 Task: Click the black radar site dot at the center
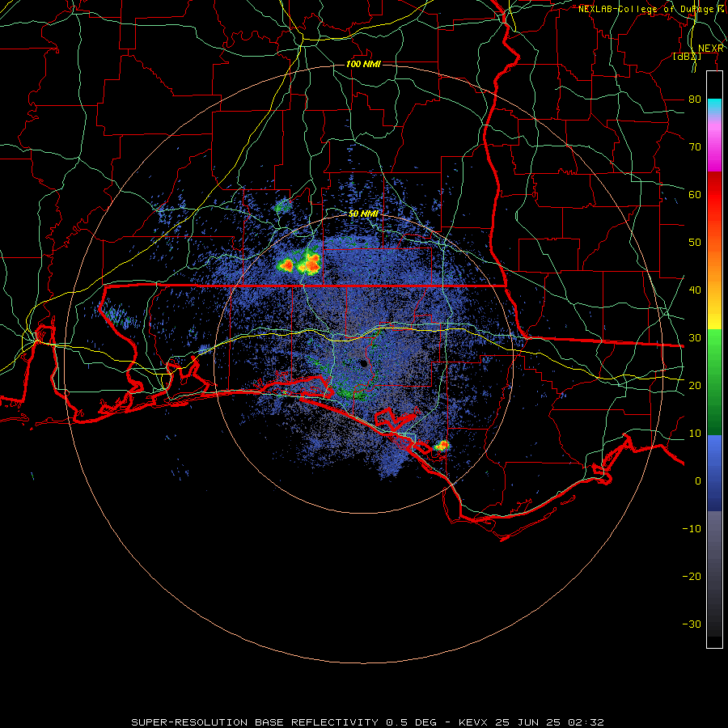tap(363, 363)
